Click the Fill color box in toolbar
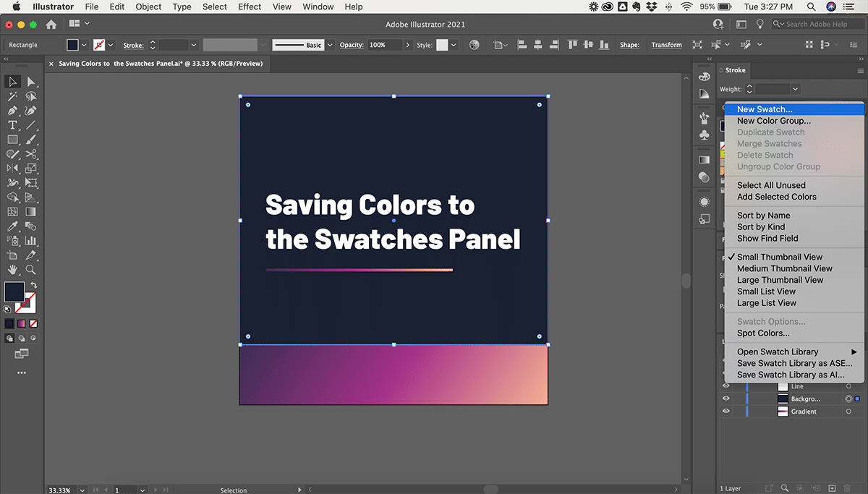 [14, 291]
